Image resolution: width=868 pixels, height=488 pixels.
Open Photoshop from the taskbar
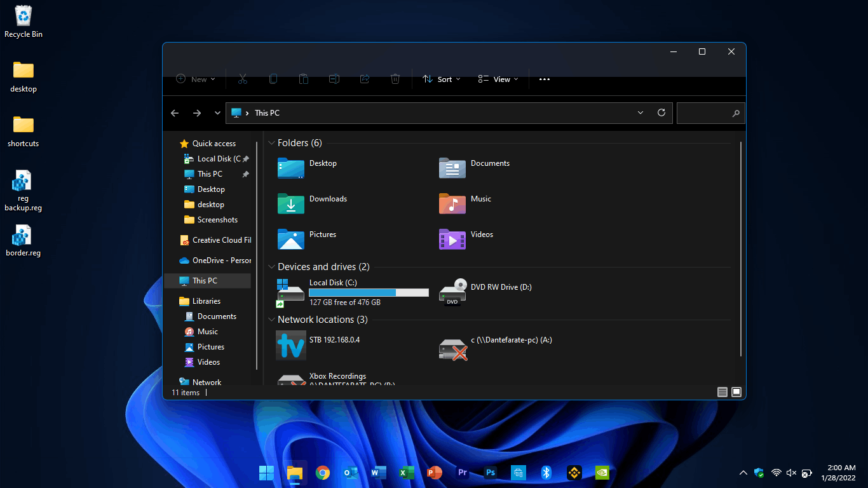coord(490,473)
